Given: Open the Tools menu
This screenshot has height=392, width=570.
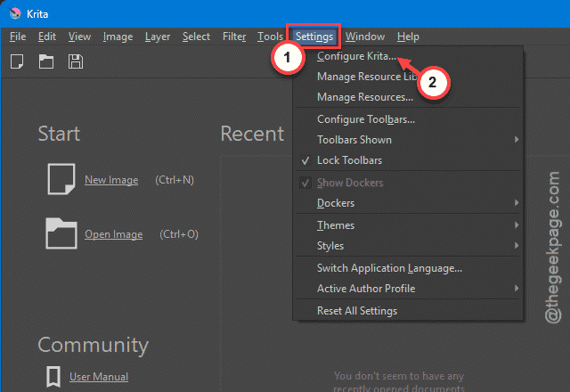Looking at the screenshot, I should [270, 37].
